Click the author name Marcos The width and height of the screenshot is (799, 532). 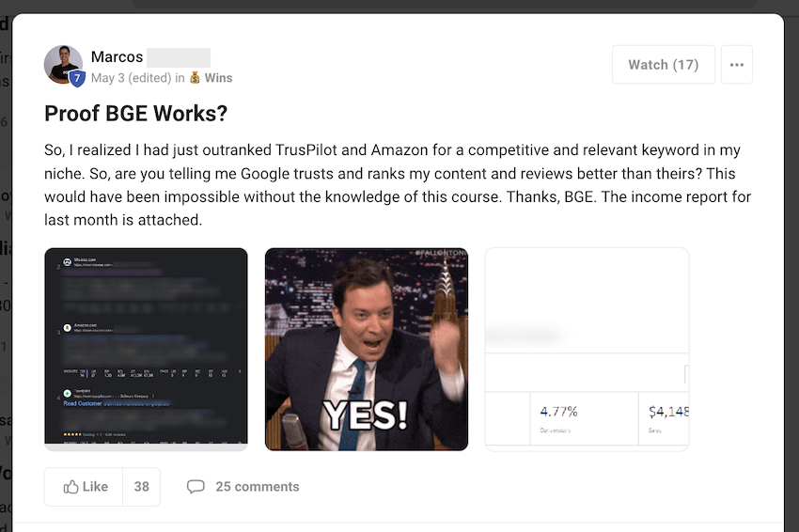[x=117, y=56]
